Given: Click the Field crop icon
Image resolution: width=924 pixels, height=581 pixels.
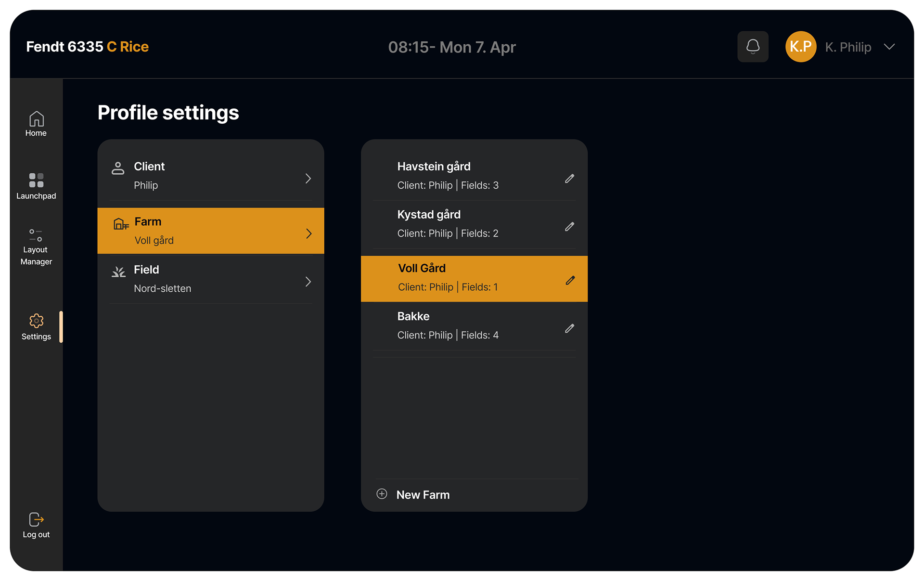Looking at the screenshot, I should pos(118,271).
